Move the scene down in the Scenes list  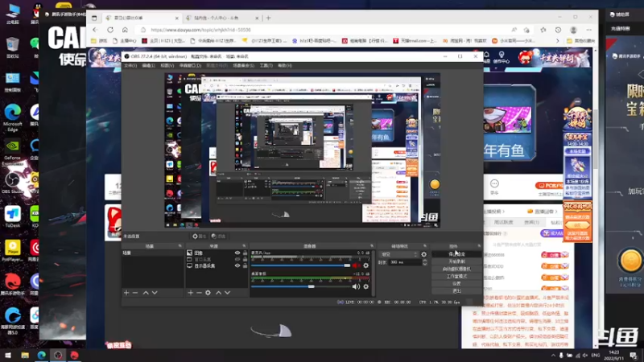(155, 293)
